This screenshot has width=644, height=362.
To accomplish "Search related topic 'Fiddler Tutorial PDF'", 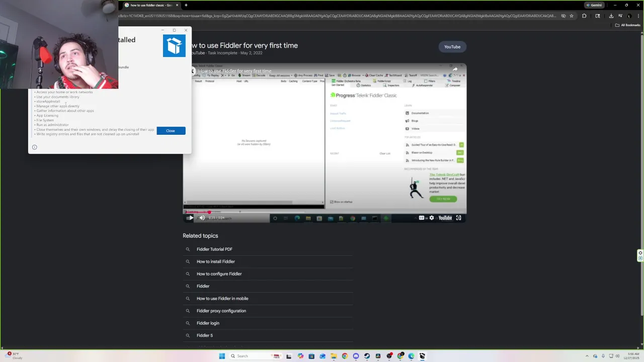I will pyautogui.click(x=214, y=249).
